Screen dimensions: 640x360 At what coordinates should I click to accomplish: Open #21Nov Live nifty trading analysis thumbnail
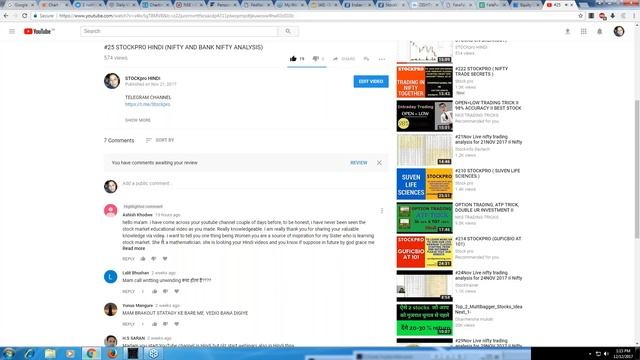tap(424, 150)
